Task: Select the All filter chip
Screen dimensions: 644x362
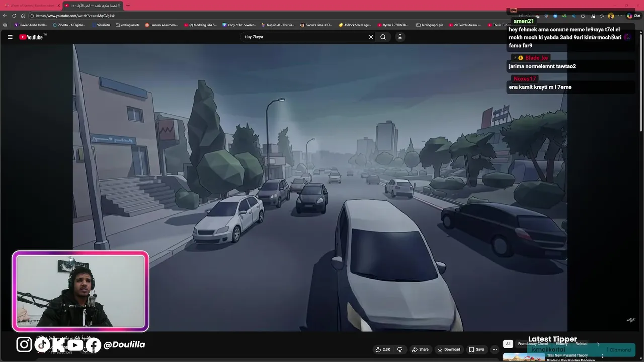Action: (508, 344)
